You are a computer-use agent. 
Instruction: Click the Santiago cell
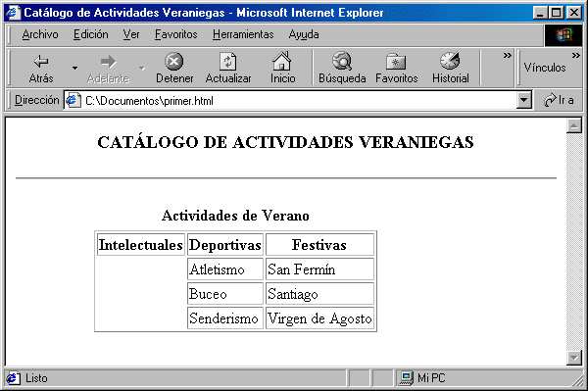click(x=319, y=294)
